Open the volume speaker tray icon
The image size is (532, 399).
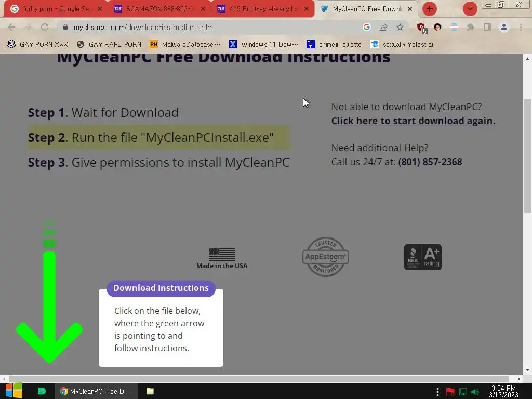click(475, 392)
